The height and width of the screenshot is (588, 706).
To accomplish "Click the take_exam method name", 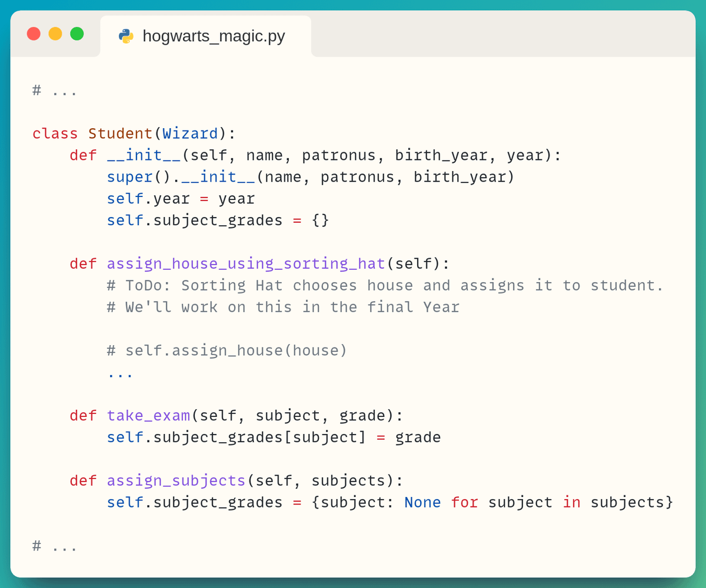I will coord(148,416).
